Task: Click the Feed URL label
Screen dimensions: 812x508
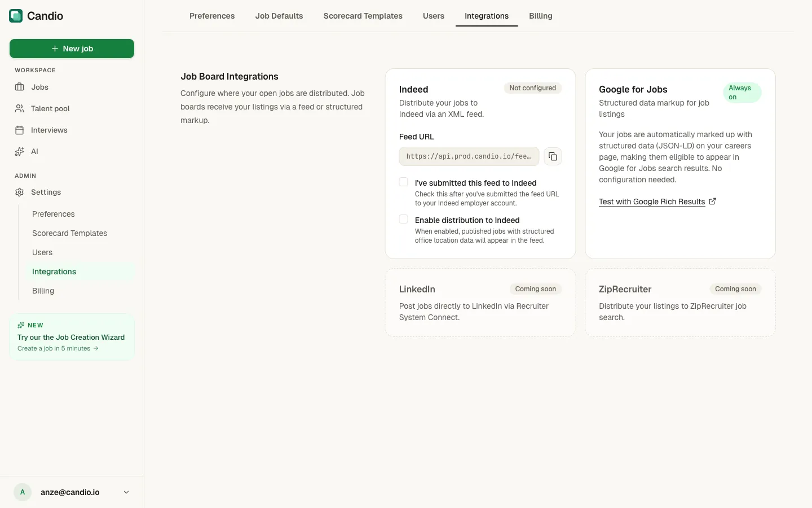Action: [x=417, y=137]
